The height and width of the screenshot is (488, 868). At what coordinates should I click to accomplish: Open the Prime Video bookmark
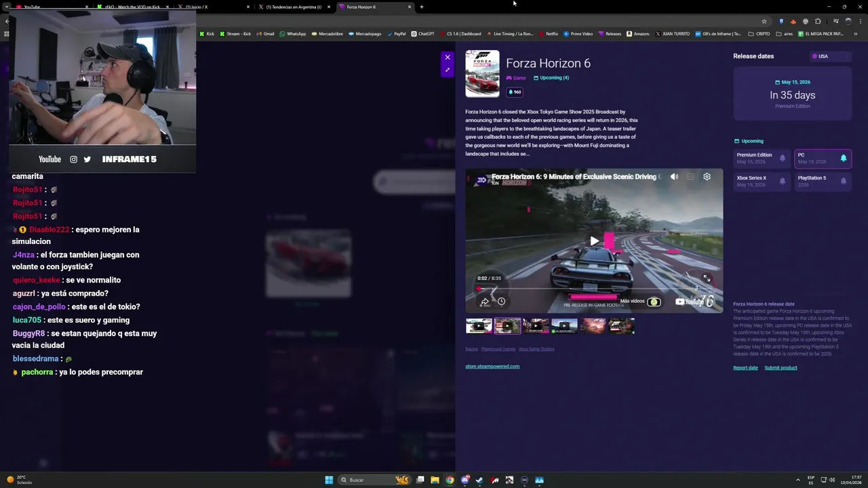coord(578,34)
